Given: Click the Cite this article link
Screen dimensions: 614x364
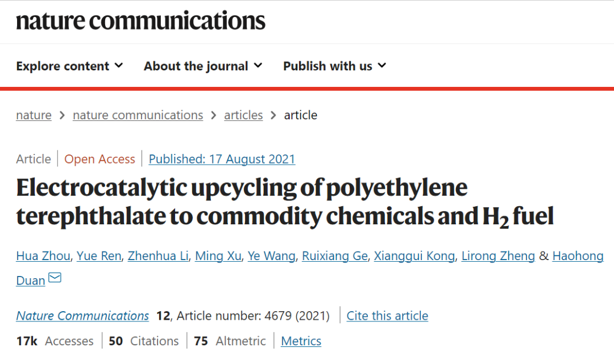Looking at the screenshot, I should 387,316.
